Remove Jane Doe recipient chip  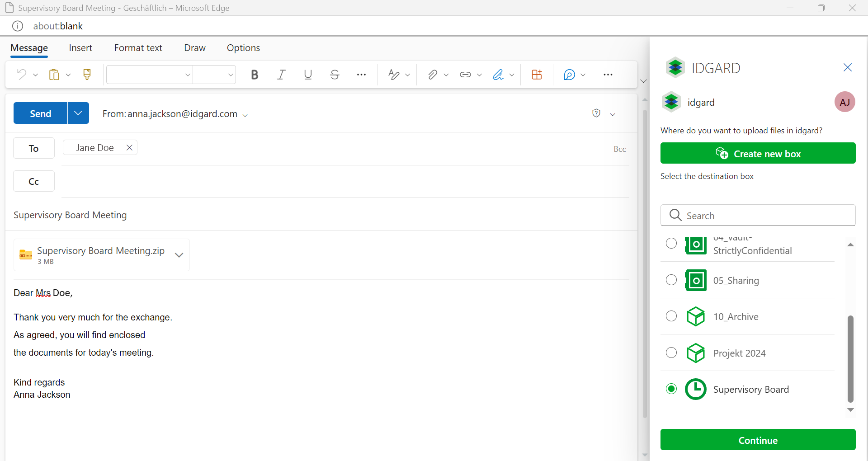tap(129, 148)
